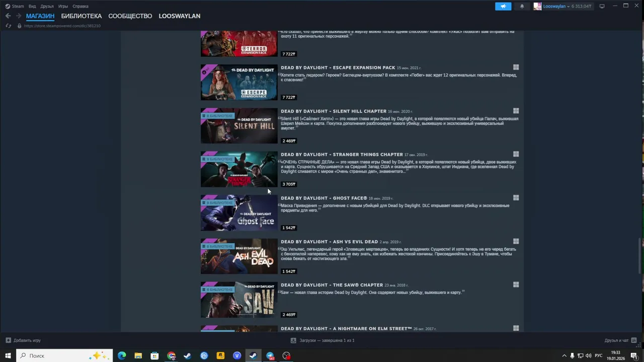Click Добавить игру at bottom left
The image size is (644, 362).
coord(23,340)
